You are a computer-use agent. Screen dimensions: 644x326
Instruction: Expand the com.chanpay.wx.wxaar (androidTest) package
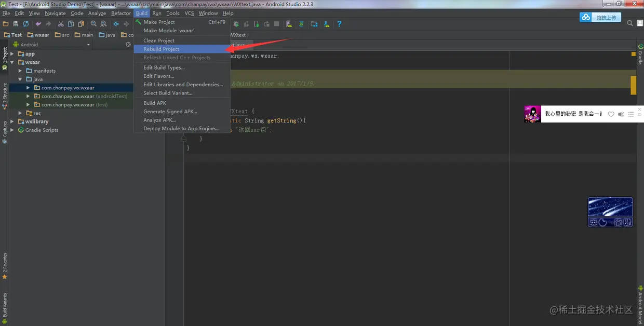[x=29, y=96]
